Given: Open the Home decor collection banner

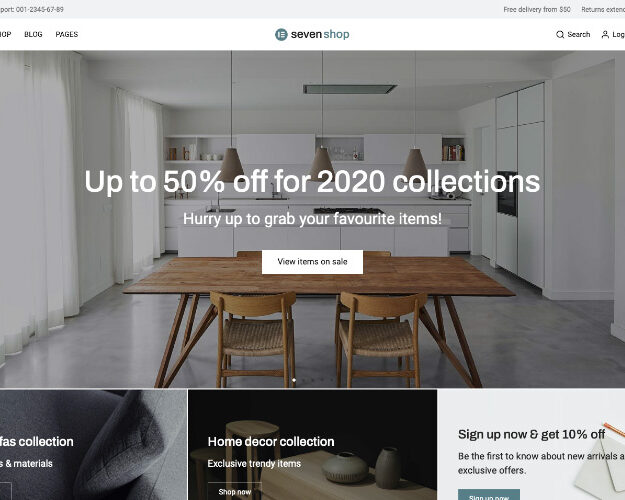Looking at the screenshot, I should pyautogui.click(x=312, y=445).
